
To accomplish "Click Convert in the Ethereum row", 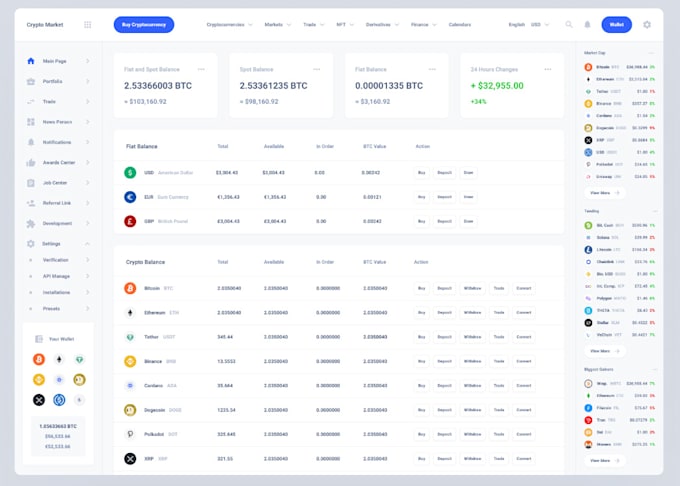I will (523, 313).
